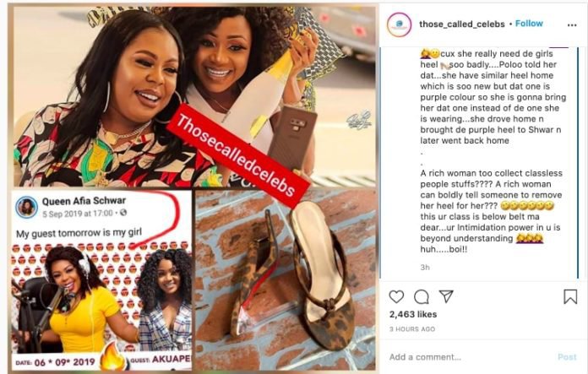588x374 pixels.
Task: Click the red Thosecalledcelebs watermark banner
Action: click(x=237, y=155)
